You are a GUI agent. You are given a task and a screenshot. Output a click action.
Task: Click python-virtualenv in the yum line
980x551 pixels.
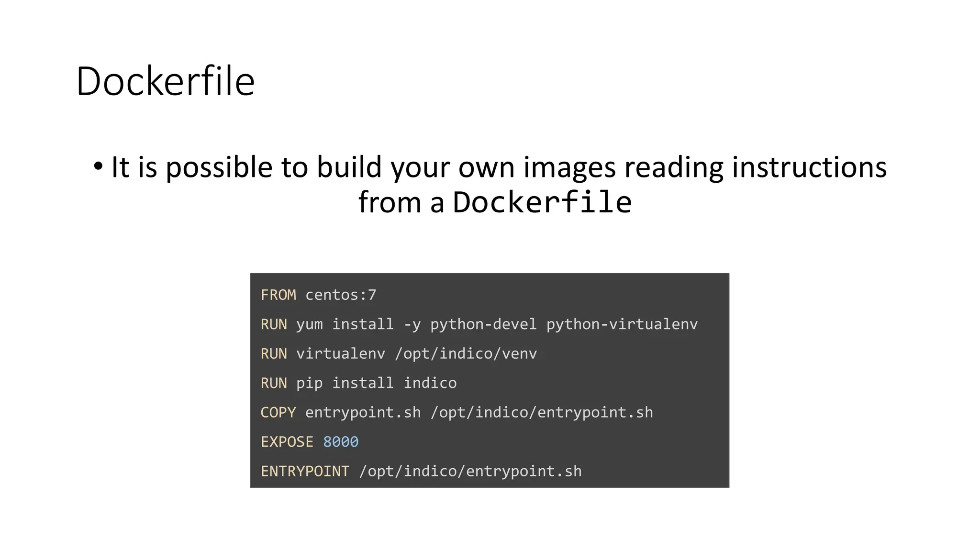622,324
